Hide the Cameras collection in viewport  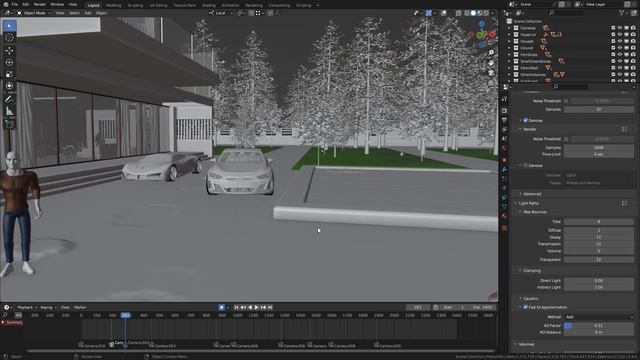pyautogui.click(x=620, y=28)
